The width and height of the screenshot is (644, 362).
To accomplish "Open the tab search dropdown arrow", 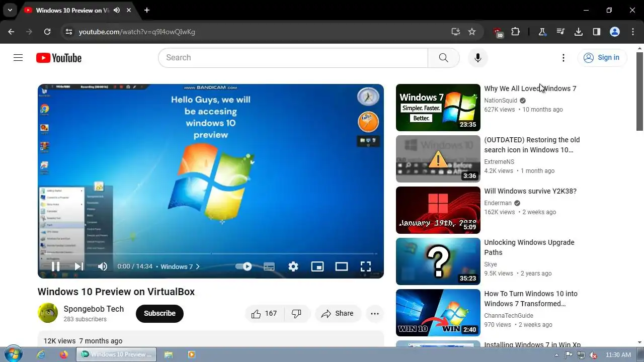I will pyautogui.click(x=10, y=10).
